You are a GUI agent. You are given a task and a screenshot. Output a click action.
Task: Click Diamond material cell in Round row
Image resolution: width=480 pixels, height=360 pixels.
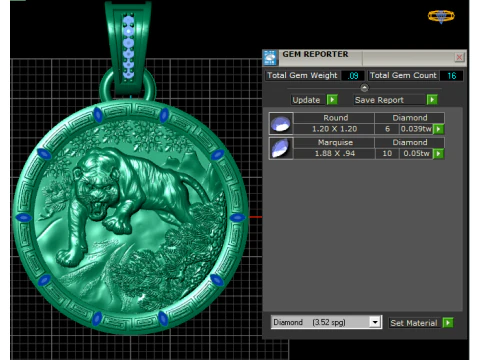click(x=410, y=118)
